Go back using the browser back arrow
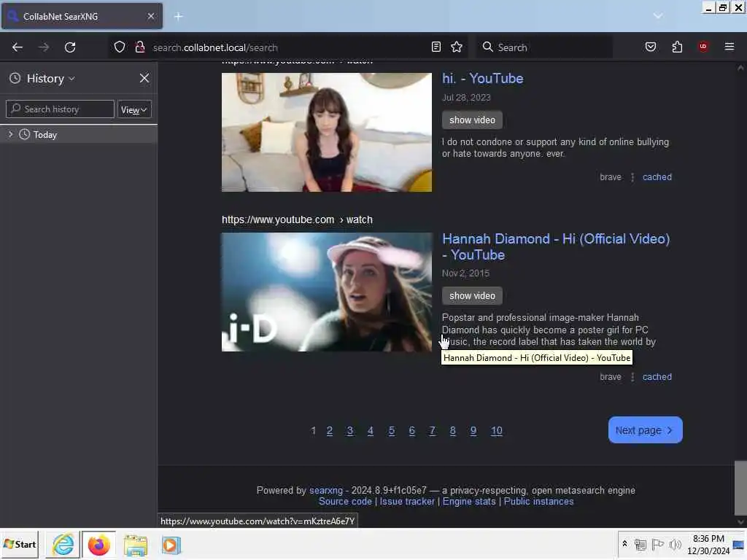 click(x=18, y=47)
